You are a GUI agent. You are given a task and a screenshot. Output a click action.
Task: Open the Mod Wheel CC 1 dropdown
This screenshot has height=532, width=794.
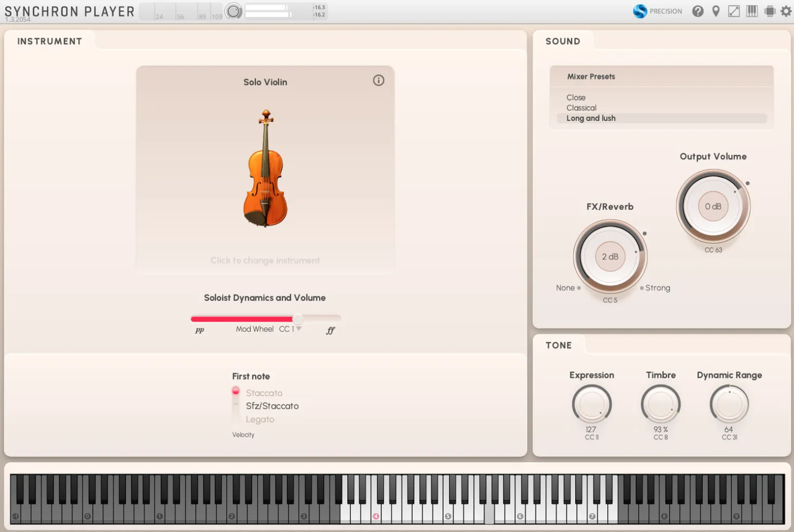point(298,329)
